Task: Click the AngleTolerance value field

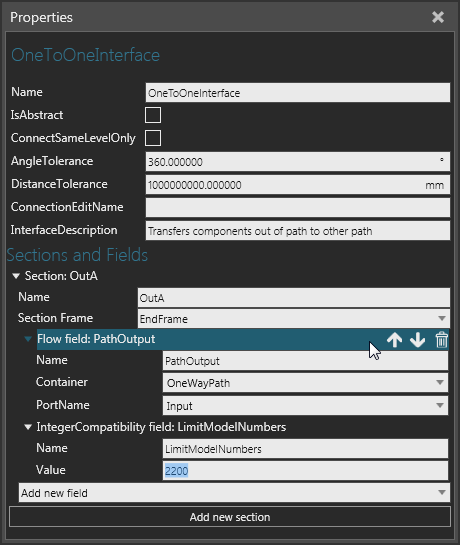Action: (x=298, y=161)
